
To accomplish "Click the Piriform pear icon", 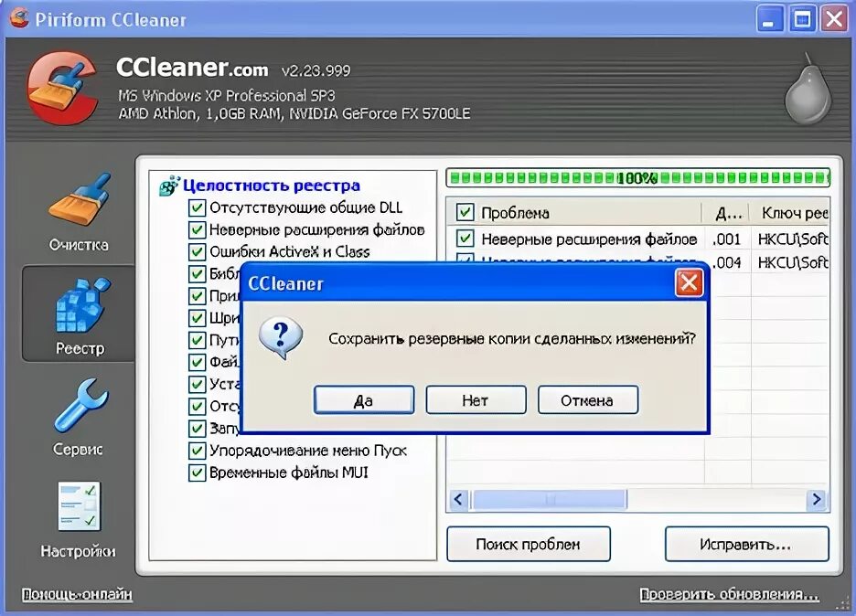I will point(808,89).
